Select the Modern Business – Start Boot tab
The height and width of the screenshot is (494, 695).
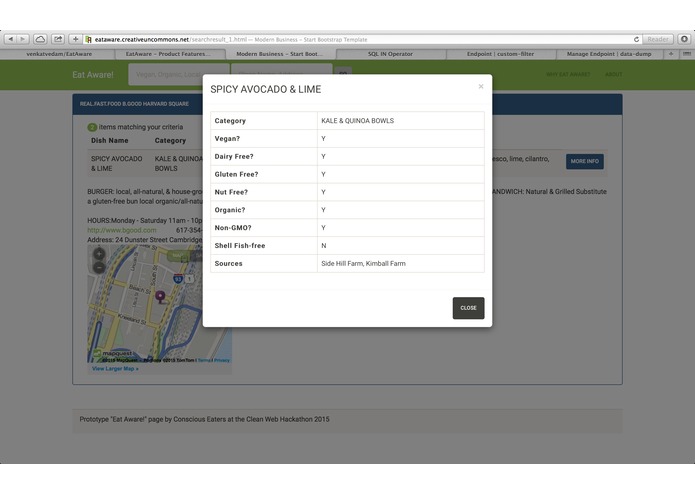pyautogui.click(x=279, y=54)
